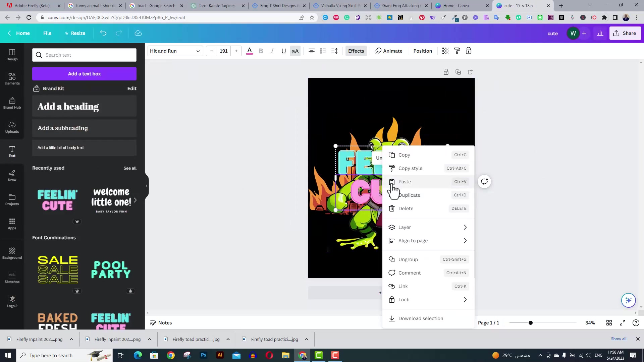The width and height of the screenshot is (644, 362).
Task: Click the cloud save status icon
Action: [138, 33]
